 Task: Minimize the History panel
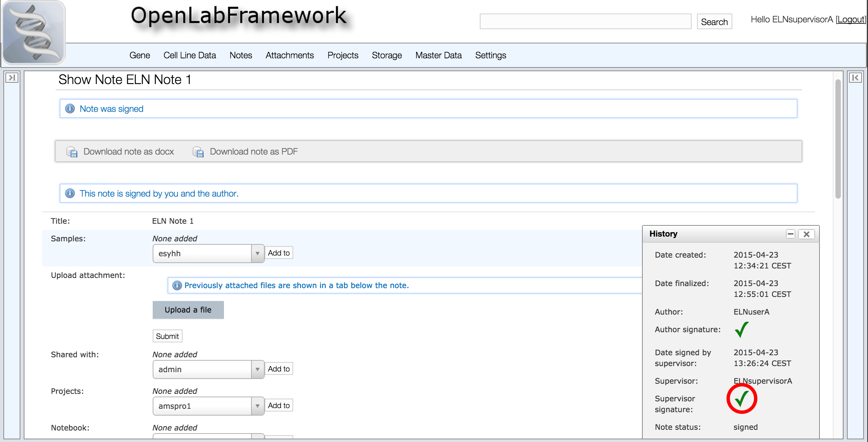click(x=790, y=234)
